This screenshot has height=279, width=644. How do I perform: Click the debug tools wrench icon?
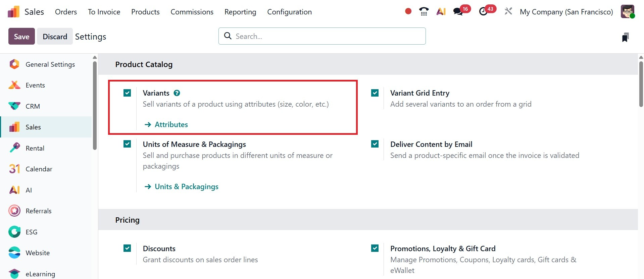(x=508, y=12)
